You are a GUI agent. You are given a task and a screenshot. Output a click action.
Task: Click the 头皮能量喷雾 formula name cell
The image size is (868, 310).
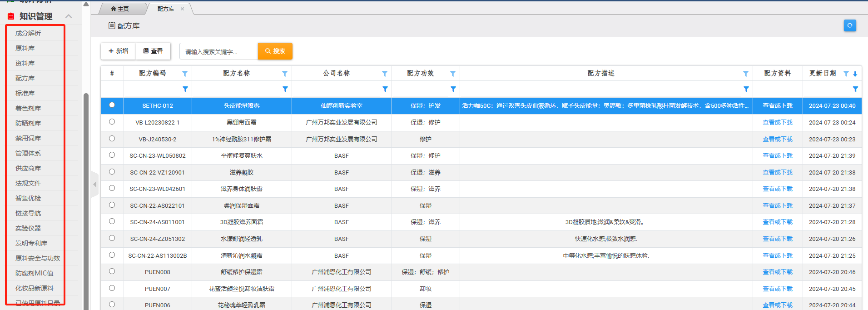coord(242,105)
